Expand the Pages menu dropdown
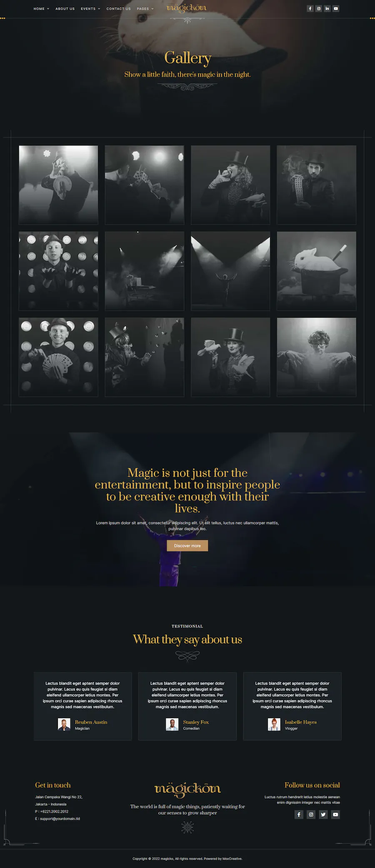The image size is (375, 868). point(145,9)
